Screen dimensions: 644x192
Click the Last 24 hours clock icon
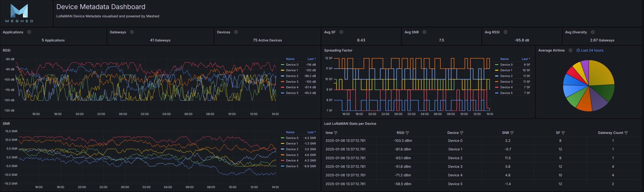[578, 50]
